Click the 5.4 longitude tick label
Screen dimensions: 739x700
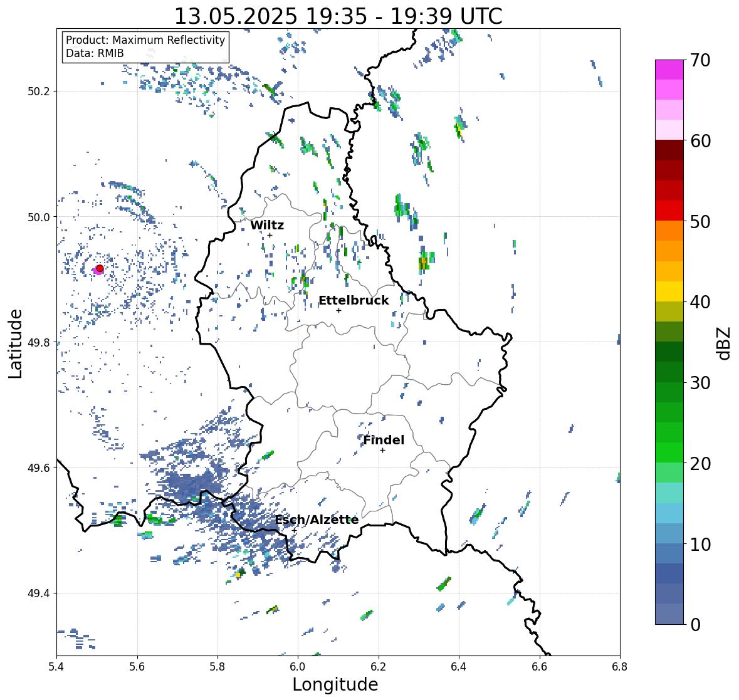(x=56, y=667)
